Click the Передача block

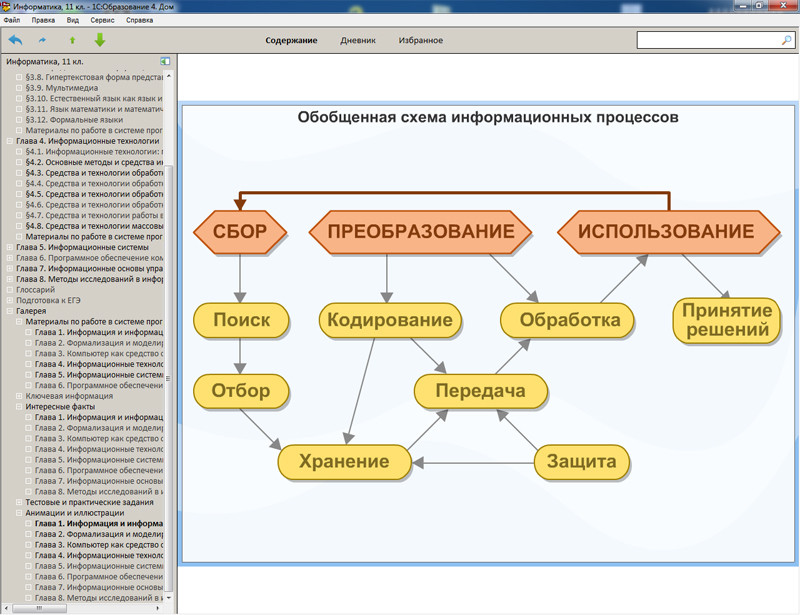(x=481, y=391)
